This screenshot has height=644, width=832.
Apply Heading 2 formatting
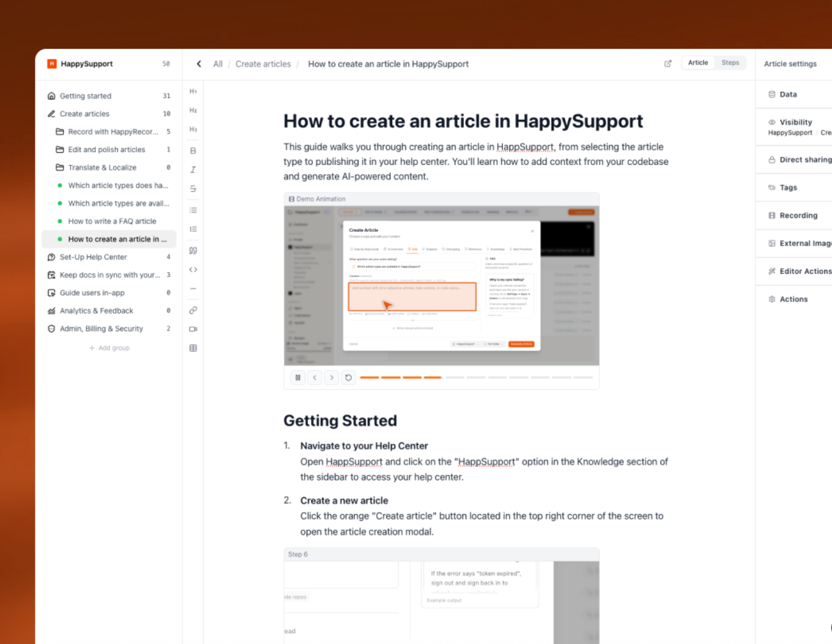point(193,110)
